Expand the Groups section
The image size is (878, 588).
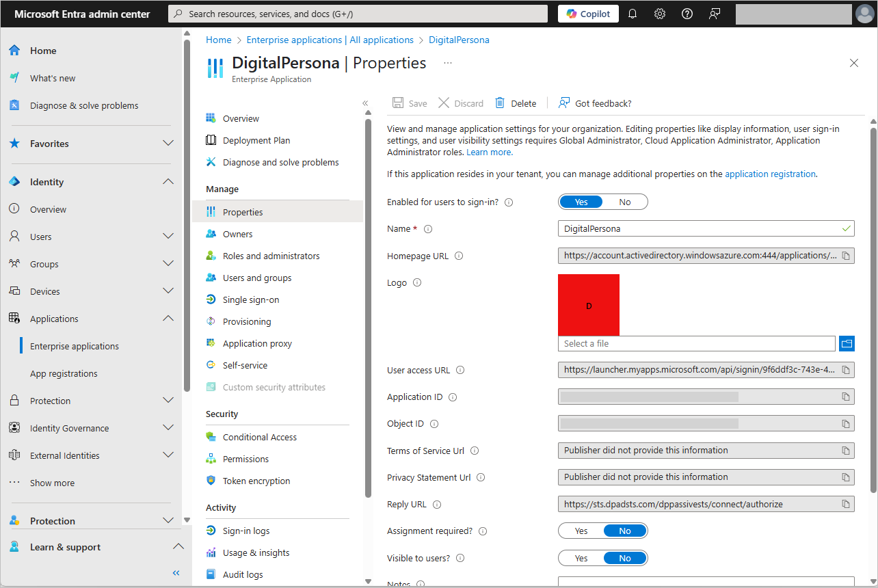pyautogui.click(x=168, y=264)
